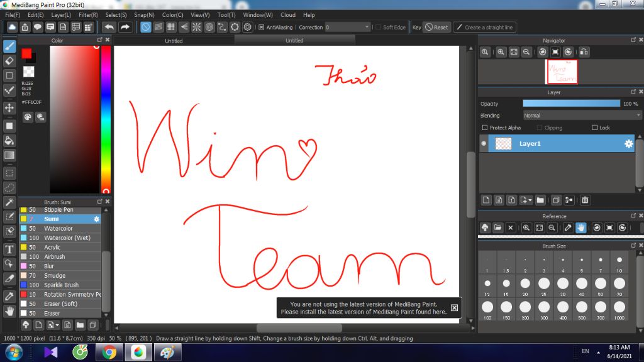Click the red foreground color swatch
This screenshot has width=644, height=362.
click(26, 53)
